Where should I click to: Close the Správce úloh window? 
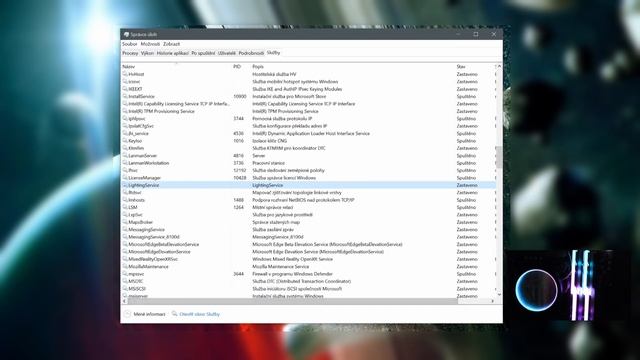493,34
